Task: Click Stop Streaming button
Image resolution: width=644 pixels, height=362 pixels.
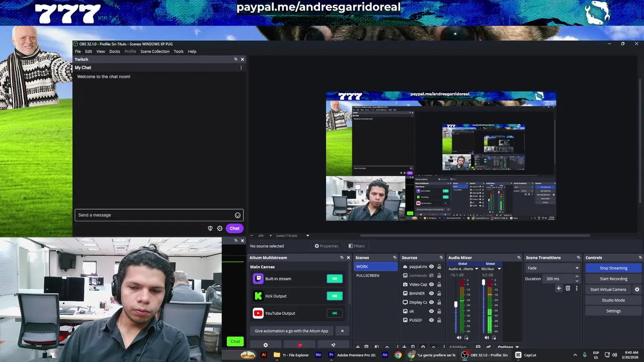Action: [613, 268]
